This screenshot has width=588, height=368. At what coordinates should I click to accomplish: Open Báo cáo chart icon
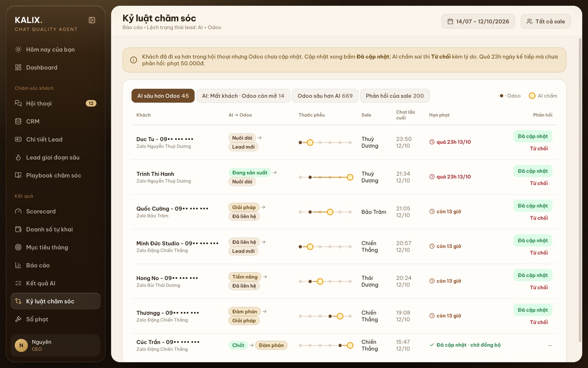(x=18, y=265)
